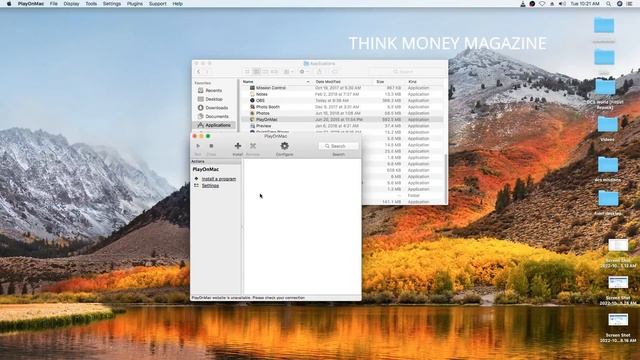The image size is (640, 360).
Task: Click the Close stop icon in PlayOnMac toolbar
Action: click(x=211, y=146)
